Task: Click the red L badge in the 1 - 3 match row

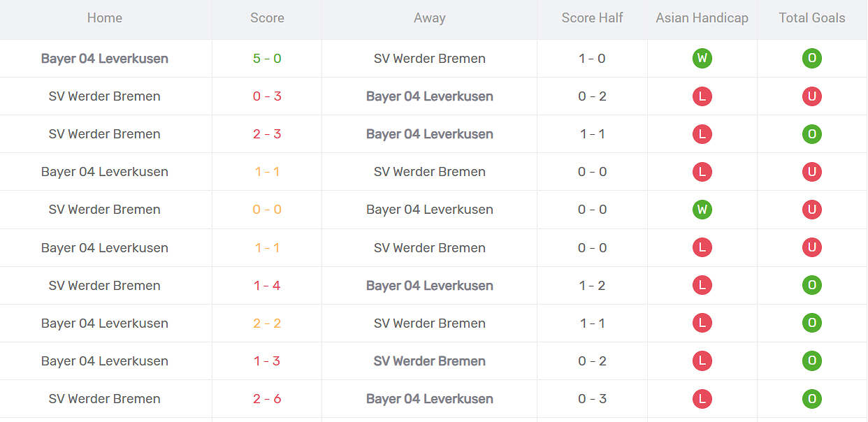Action: [x=702, y=361]
